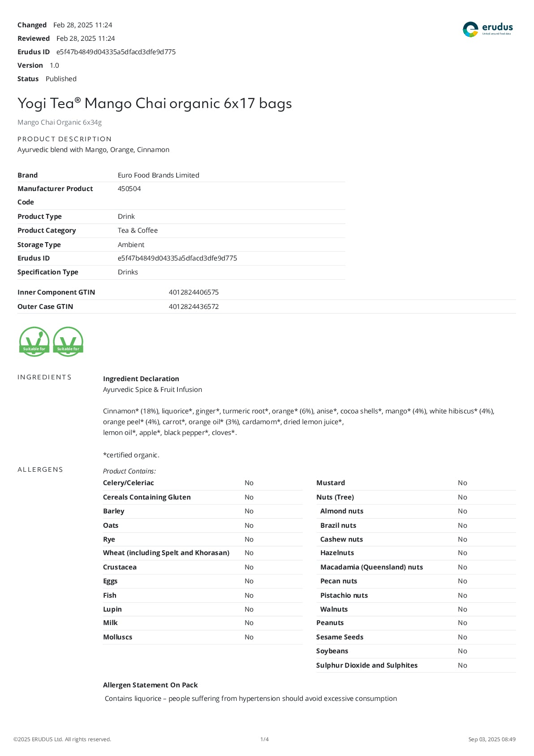Click the Erudus logo in the header
This screenshot has width=534, height=756.
487,29
